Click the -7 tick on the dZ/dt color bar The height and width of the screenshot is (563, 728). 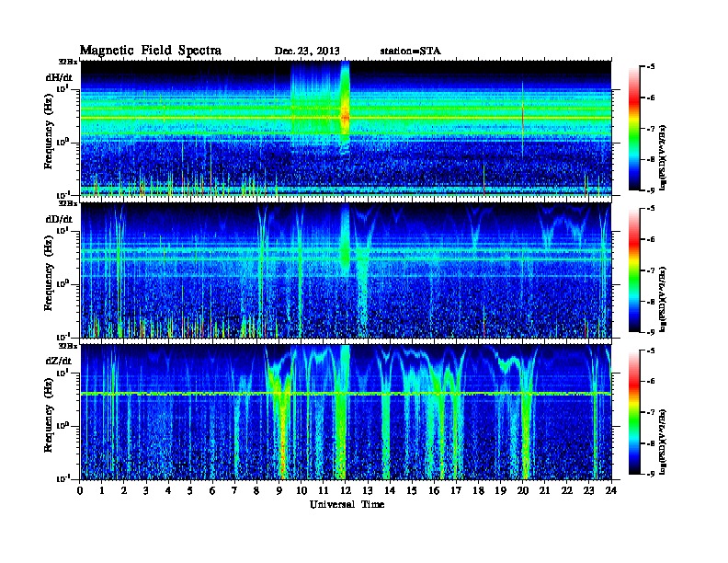click(651, 412)
